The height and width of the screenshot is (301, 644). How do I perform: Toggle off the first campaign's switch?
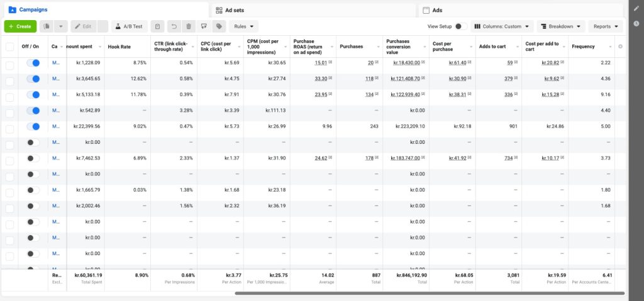coord(33,63)
